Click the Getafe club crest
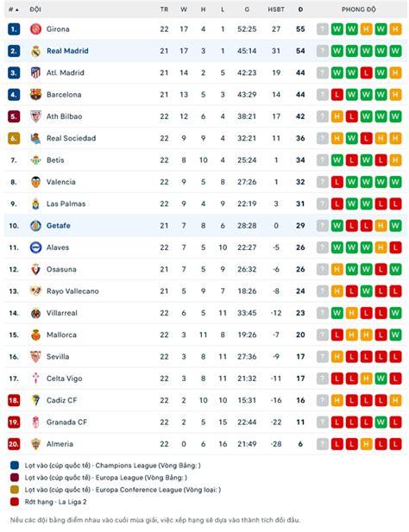Image resolution: width=409 pixels, height=532 pixels. [x=35, y=226]
